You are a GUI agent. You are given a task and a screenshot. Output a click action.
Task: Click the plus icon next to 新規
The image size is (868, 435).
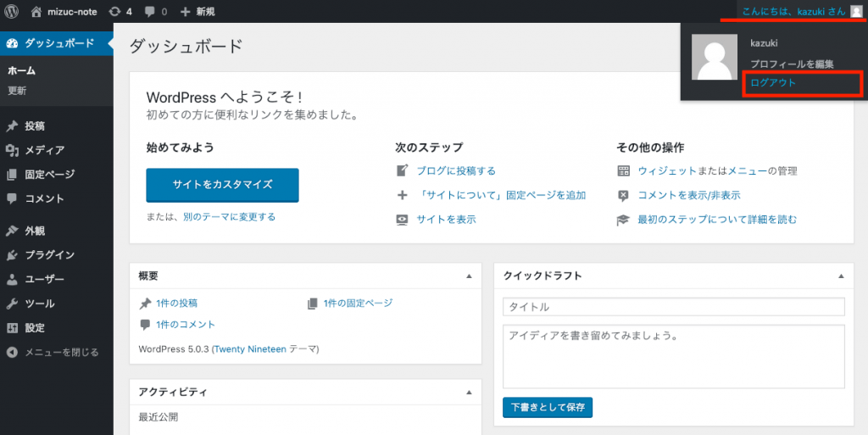[186, 11]
